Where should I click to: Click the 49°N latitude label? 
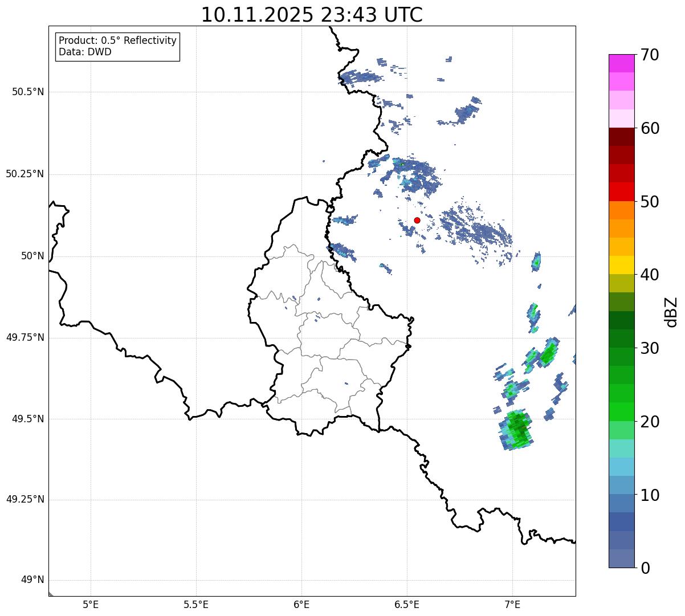pos(32,580)
